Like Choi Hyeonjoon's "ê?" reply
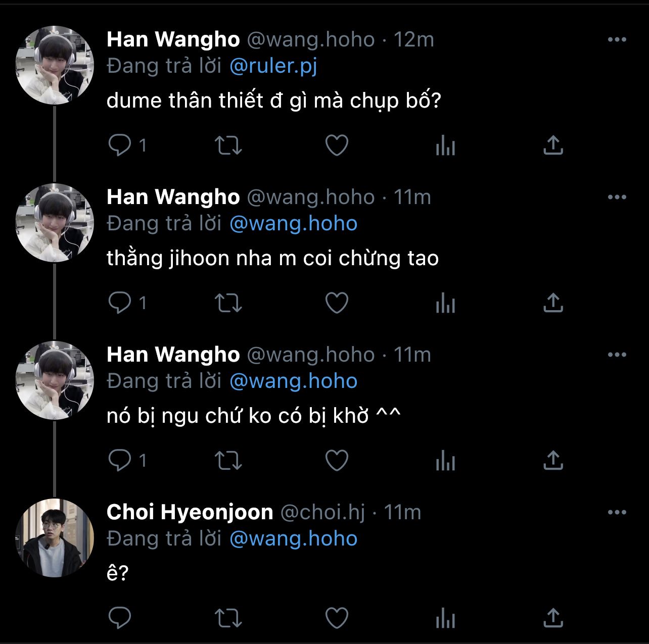649x644 pixels. pyautogui.click(x=337, y=618)
